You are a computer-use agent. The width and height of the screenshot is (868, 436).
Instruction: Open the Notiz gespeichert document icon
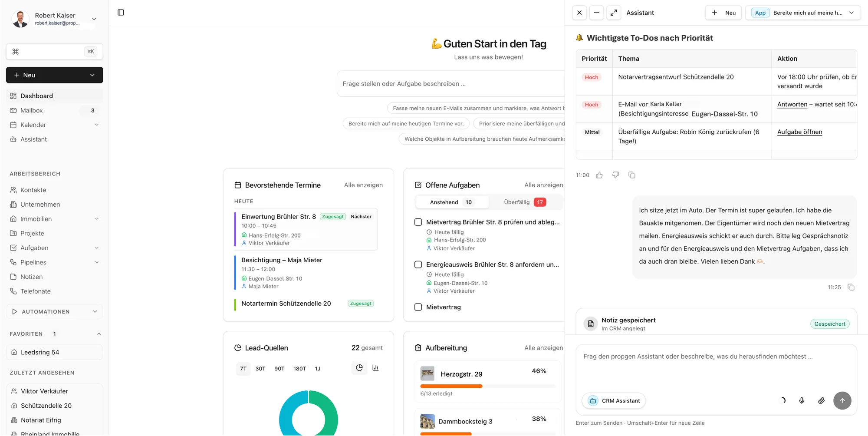tap(591, 324)
